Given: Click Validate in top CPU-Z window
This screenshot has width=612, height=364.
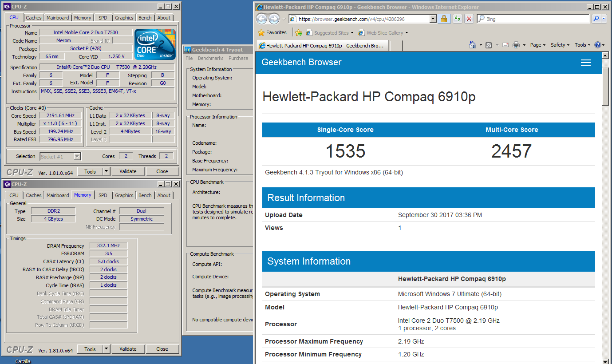Looking at the screenshot, I should (x=128, y=171).
